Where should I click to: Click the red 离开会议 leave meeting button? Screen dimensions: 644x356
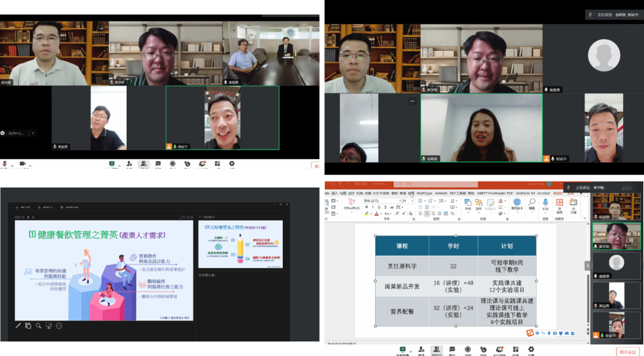627,351
